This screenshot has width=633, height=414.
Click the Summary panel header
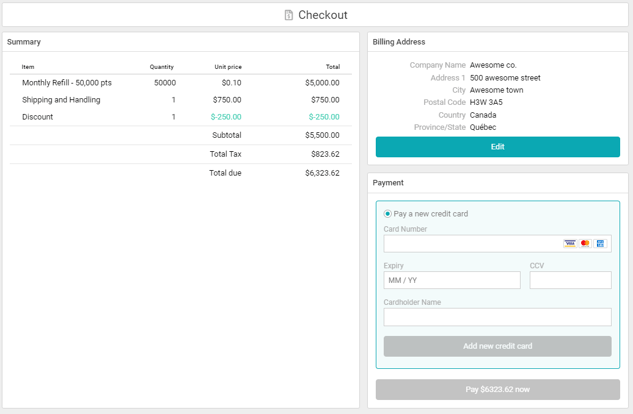coord(24,42)
